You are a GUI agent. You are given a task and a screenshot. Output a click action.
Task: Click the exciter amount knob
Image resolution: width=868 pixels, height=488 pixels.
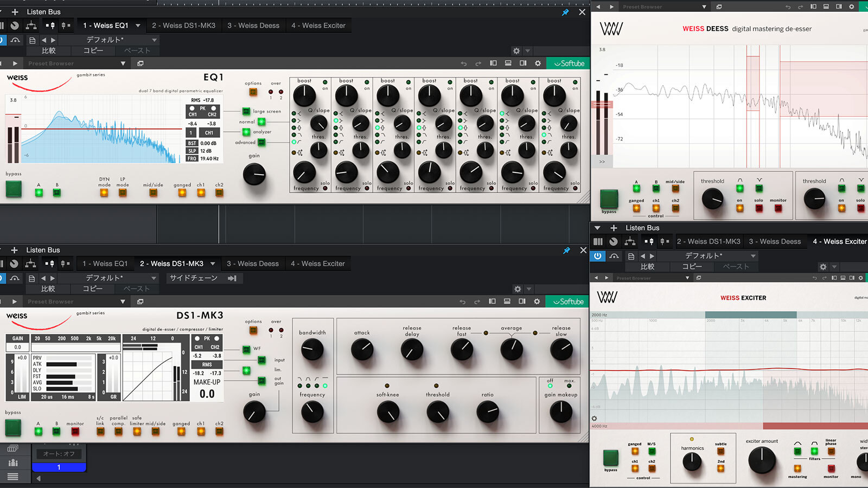(x=762, y=460)
